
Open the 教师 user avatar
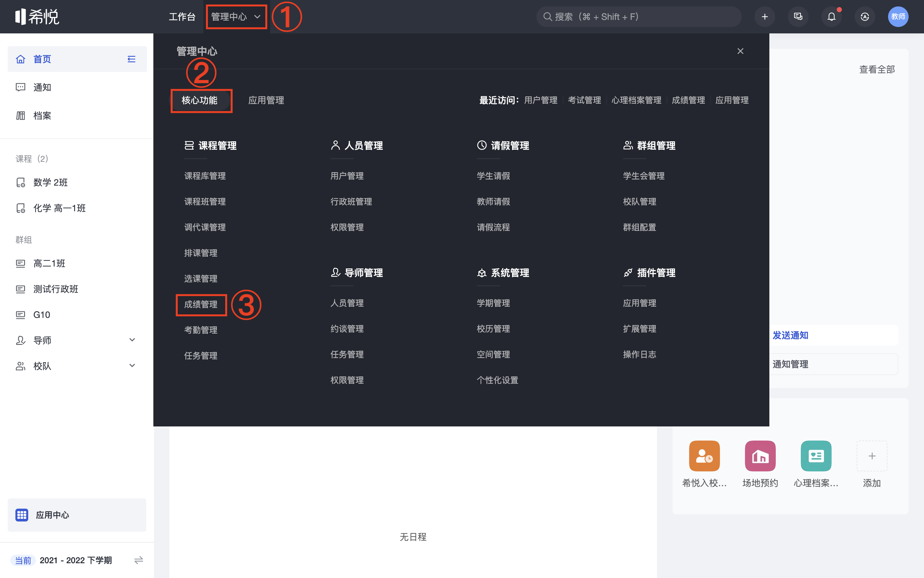[x=898, y=17]
